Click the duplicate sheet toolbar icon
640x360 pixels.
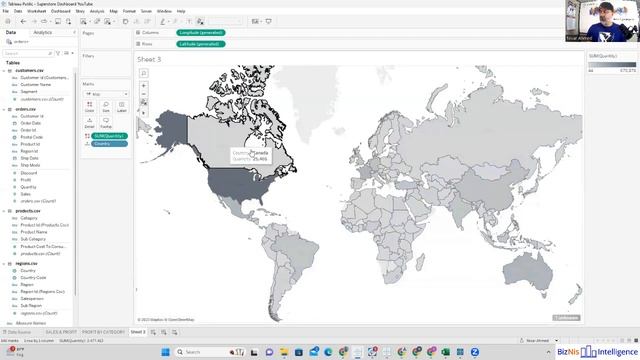[97, 21]
